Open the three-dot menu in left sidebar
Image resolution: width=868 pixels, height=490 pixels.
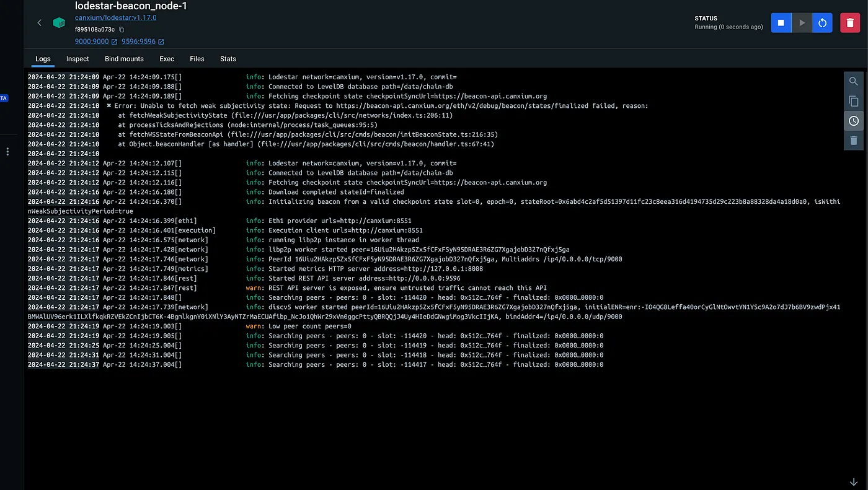pos(7,151)
